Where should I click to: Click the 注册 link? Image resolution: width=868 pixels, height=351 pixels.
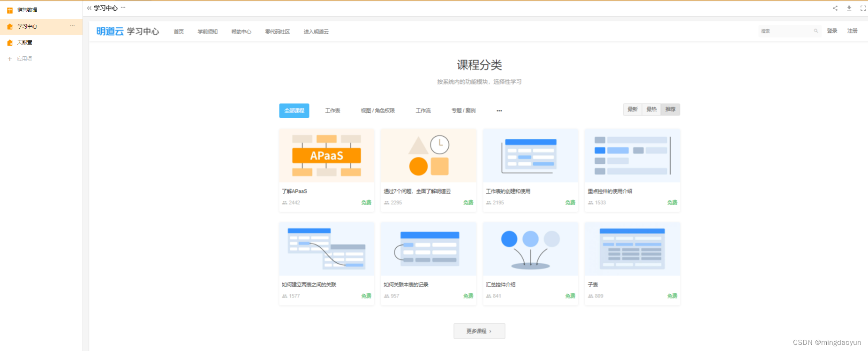[x=853, y=31]
